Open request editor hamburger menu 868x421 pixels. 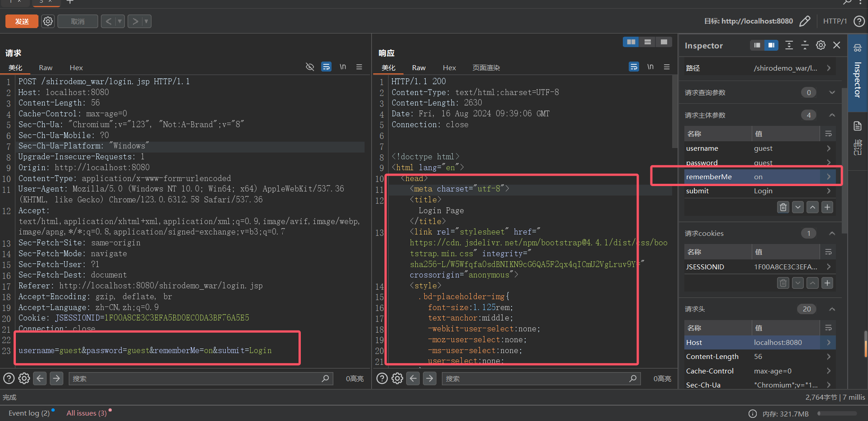359,67
